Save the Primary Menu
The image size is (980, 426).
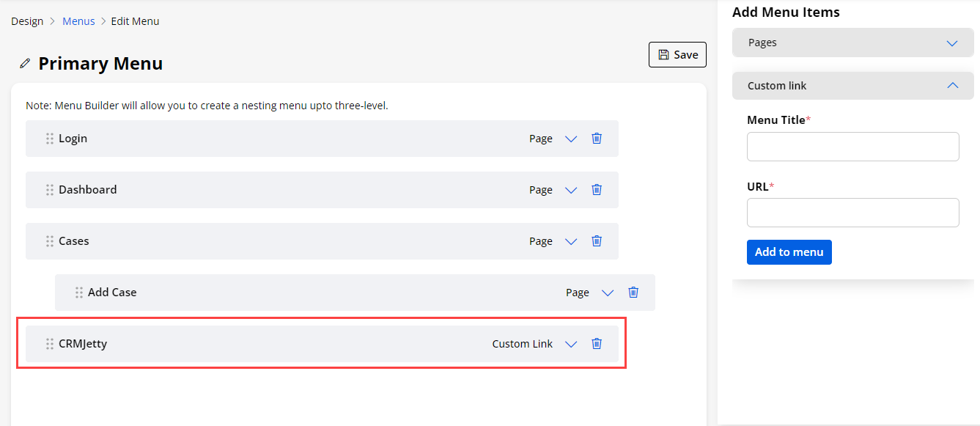click(x=677, y=55)
